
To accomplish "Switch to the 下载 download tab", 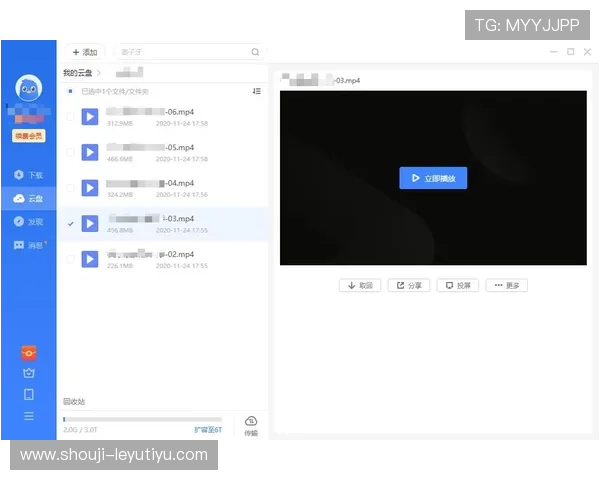I will coord(28,175).
